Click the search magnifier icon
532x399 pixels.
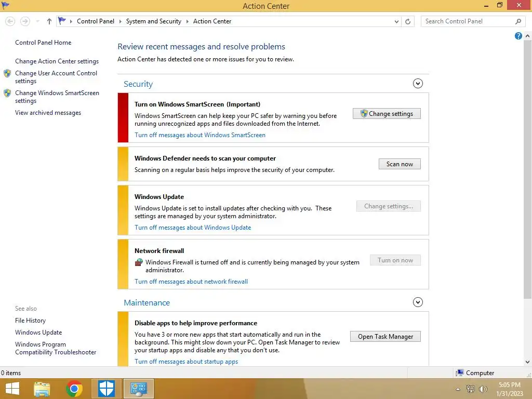(x=518, y=21)
